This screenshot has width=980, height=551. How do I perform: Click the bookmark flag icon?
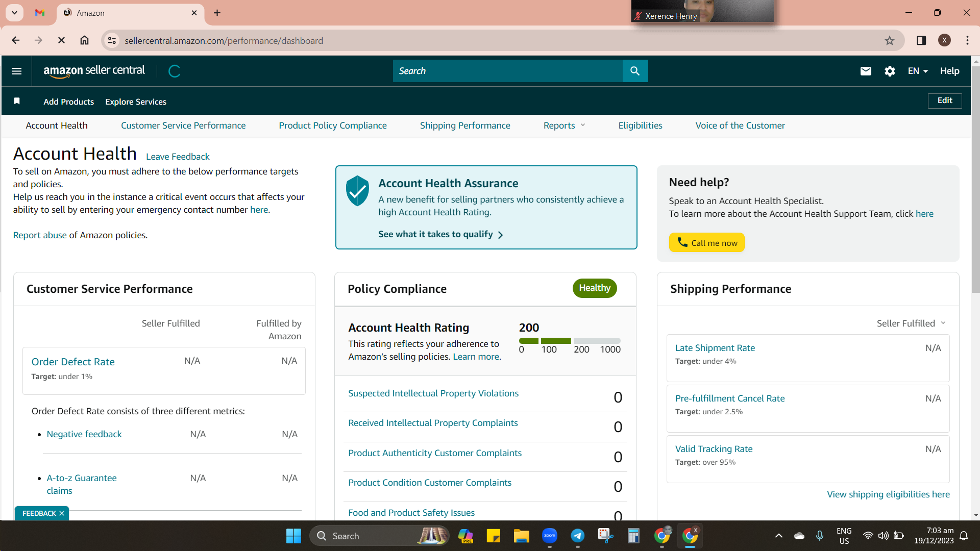tap(17, 101)
